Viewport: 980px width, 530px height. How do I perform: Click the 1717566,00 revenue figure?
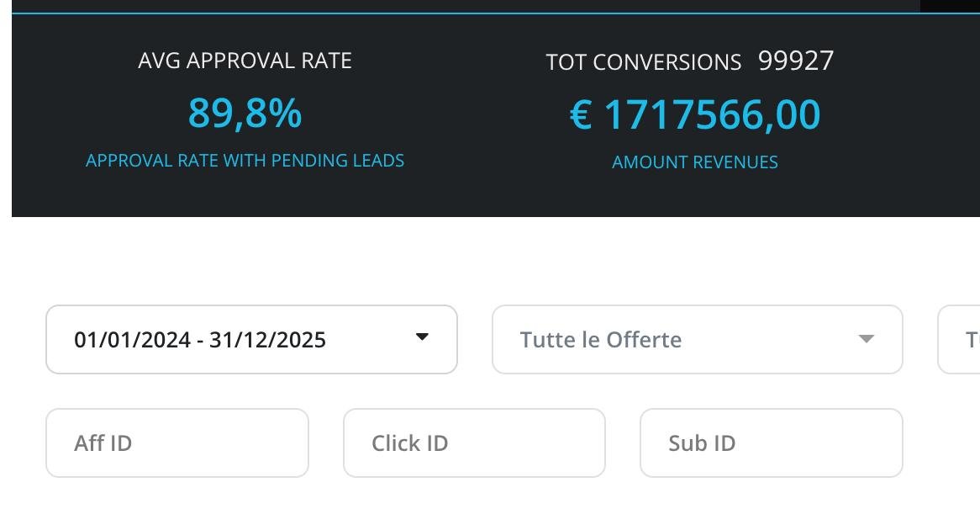712,115
